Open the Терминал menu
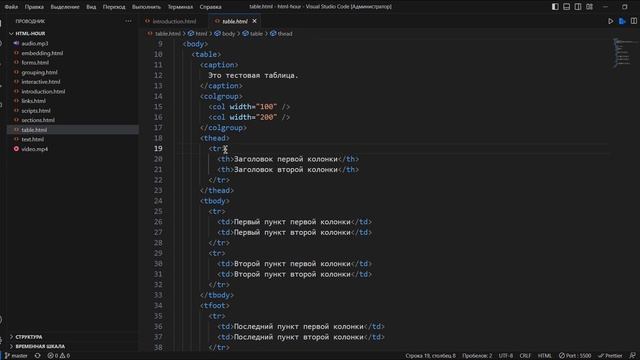 180,7
